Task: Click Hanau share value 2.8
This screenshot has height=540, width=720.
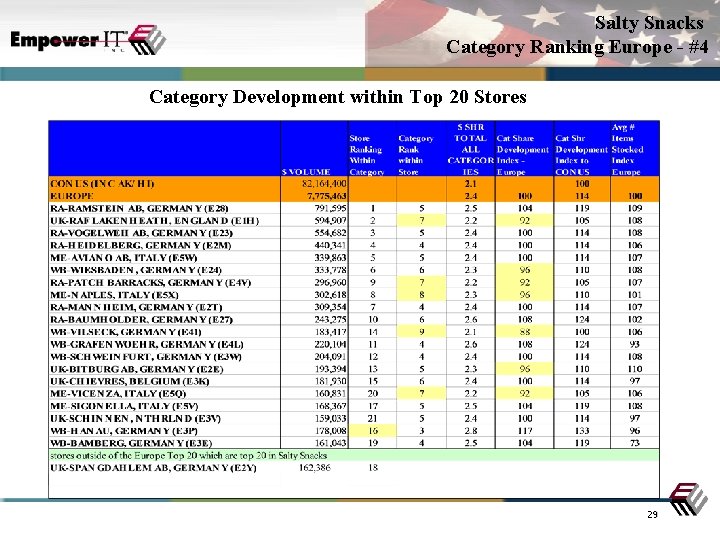Action: [471, 431]
